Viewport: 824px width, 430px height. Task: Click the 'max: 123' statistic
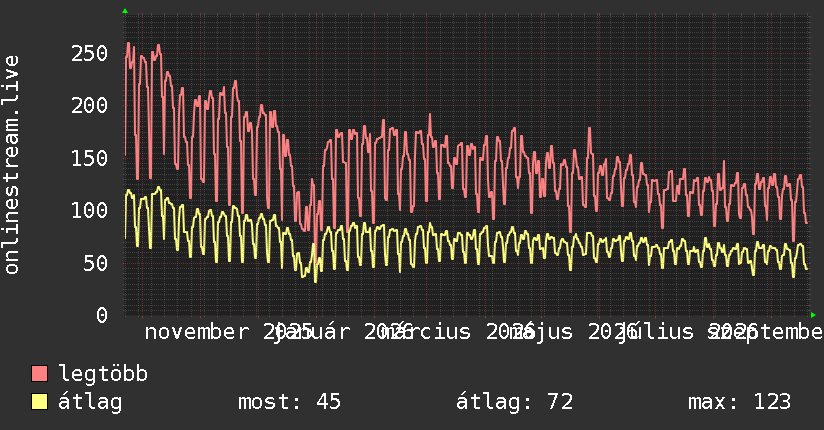pyautogui.click(x=739, y=402)
